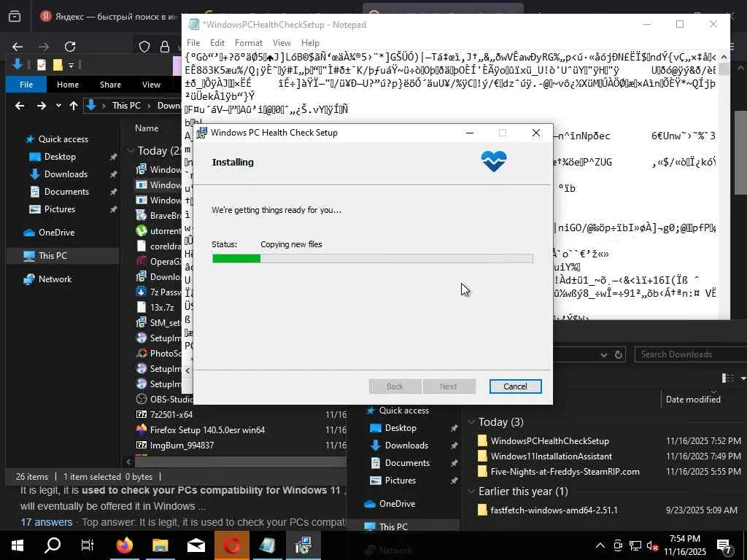Open Desktop in left navigation pane
This screenshot has height=560, width=747.
(60, 157)
